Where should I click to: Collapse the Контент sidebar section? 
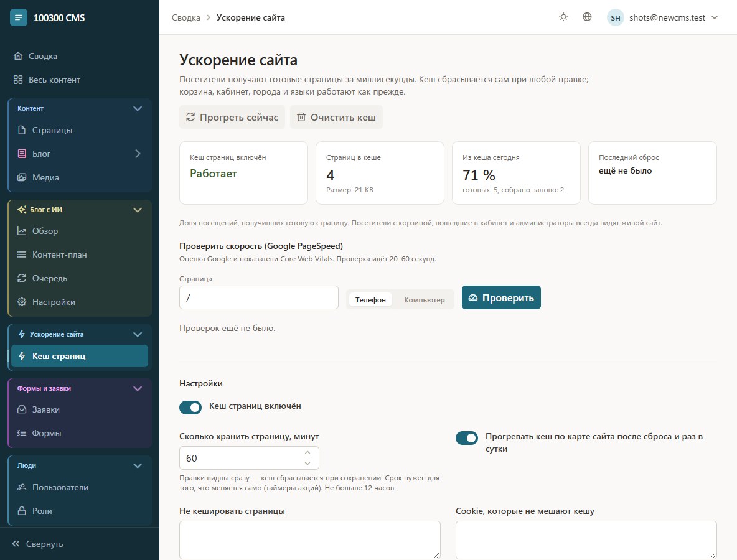[137, 108]
